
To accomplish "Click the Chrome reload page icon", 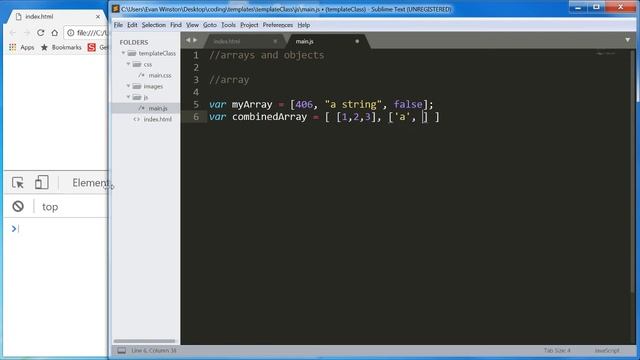I will point(40,33).
